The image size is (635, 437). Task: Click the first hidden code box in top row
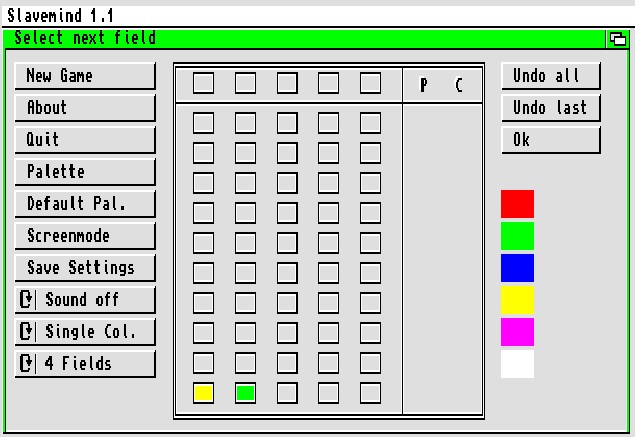pos(203,83)
